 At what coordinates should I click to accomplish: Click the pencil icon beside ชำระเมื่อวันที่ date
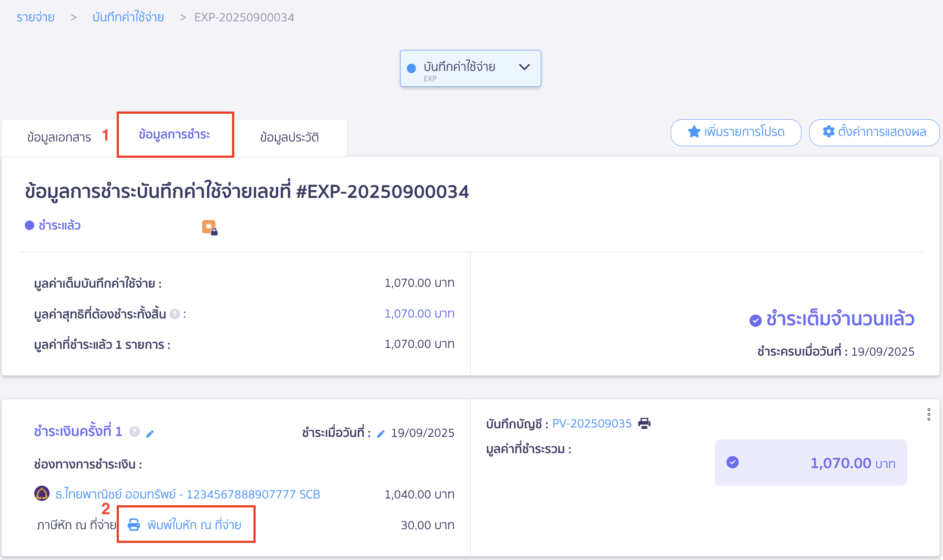[381, 433]
